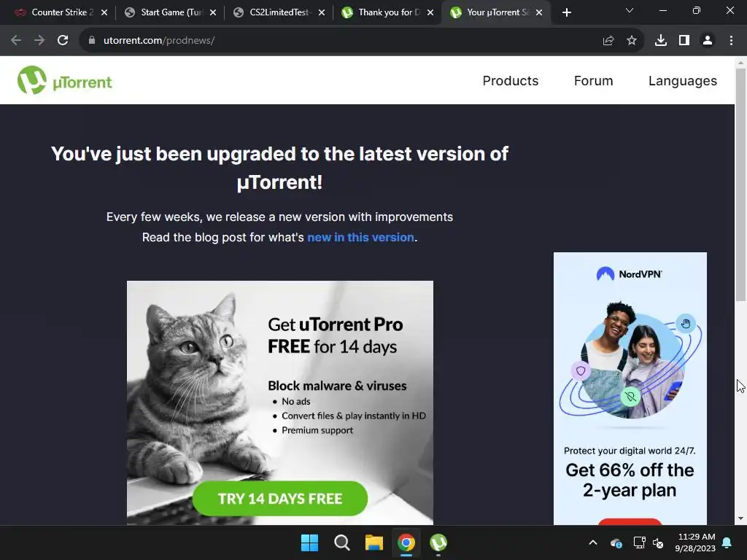Open the Products menu
Viewport: 747px width, 560px height.
click(x=510, y=80)
